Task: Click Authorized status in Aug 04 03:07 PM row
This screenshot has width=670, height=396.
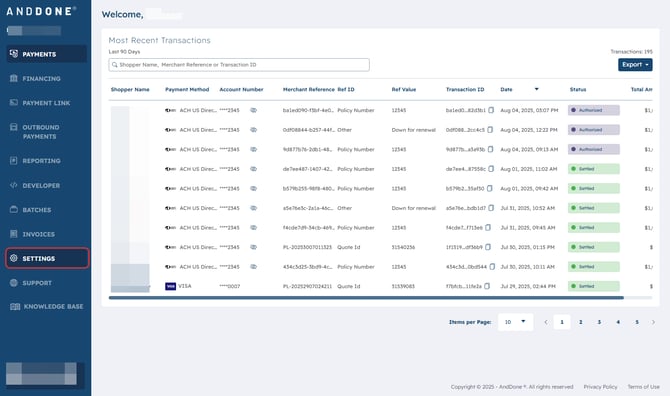Action: pyautogui.click(x=594, y=110)
